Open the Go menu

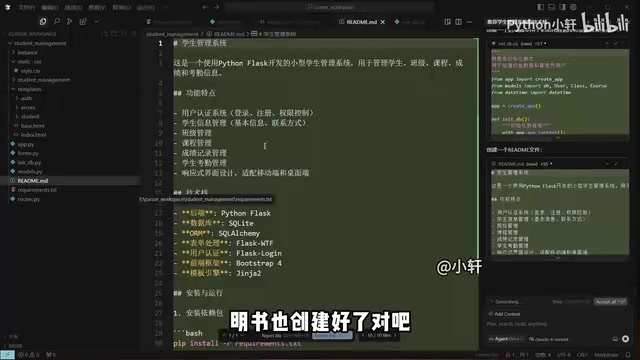pos(121,7)
